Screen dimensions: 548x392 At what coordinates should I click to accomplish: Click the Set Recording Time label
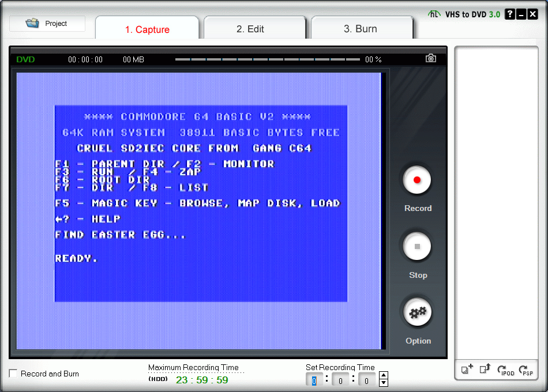[x=340, y=367]
